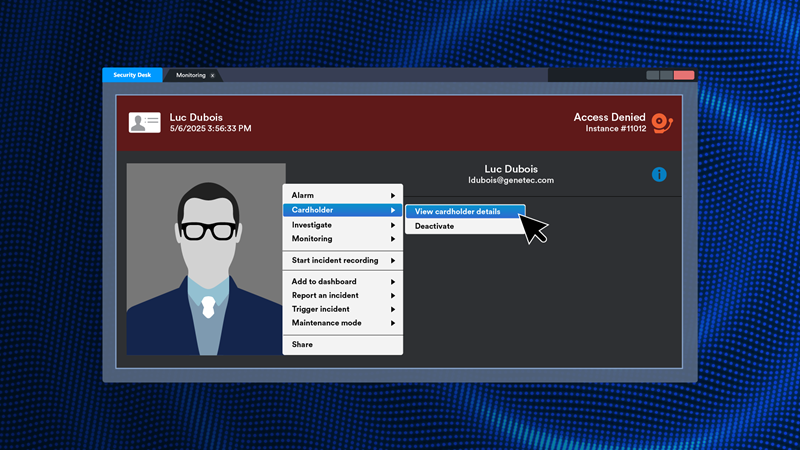The height and width of the screenshot is (450, 800).
Task: Select View cardholder details in the submenu
Action: click(x=458, y=211)
